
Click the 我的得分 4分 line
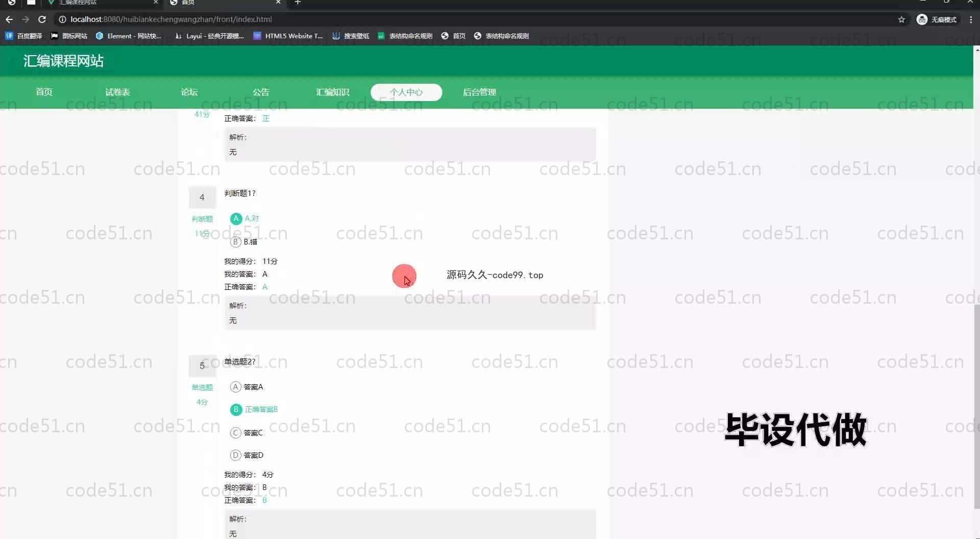(249, 475)
